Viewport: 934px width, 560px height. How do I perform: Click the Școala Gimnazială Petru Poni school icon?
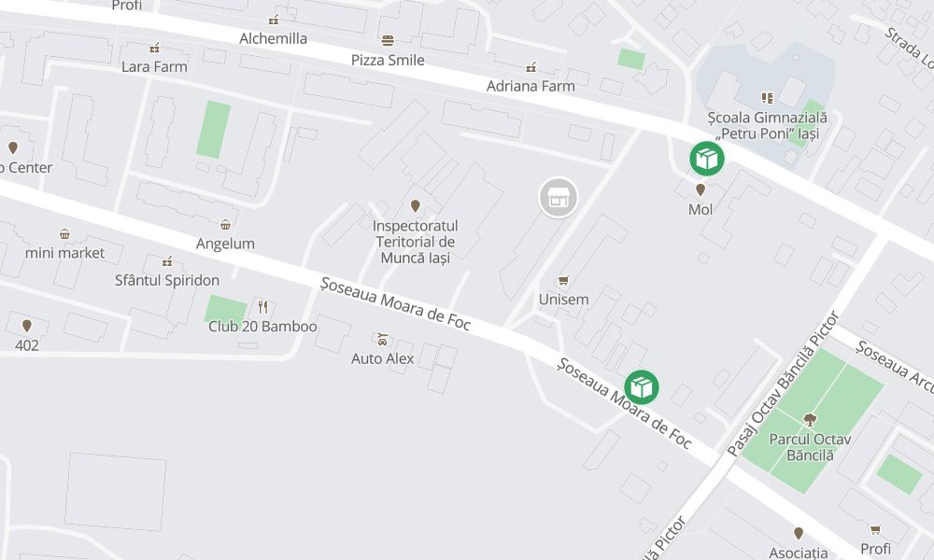point(767,98)
